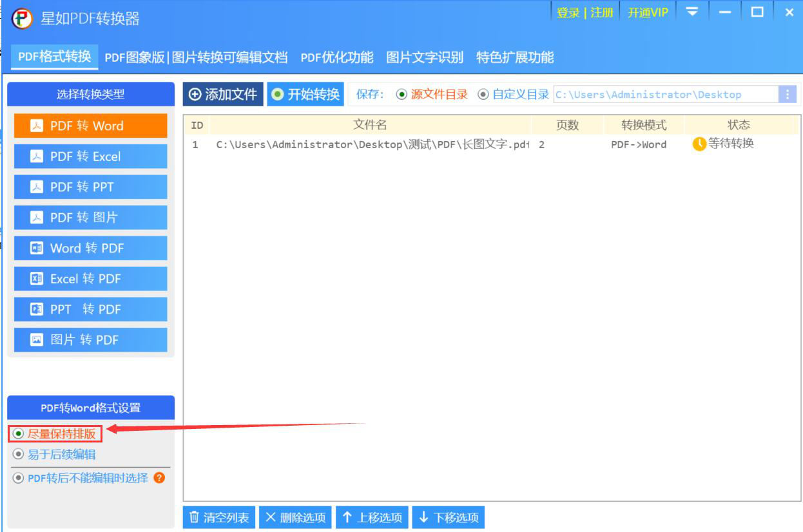Open PDF优化功能 tab
The height and width of the screenshot is (532, 803).
tap(337, 57)
